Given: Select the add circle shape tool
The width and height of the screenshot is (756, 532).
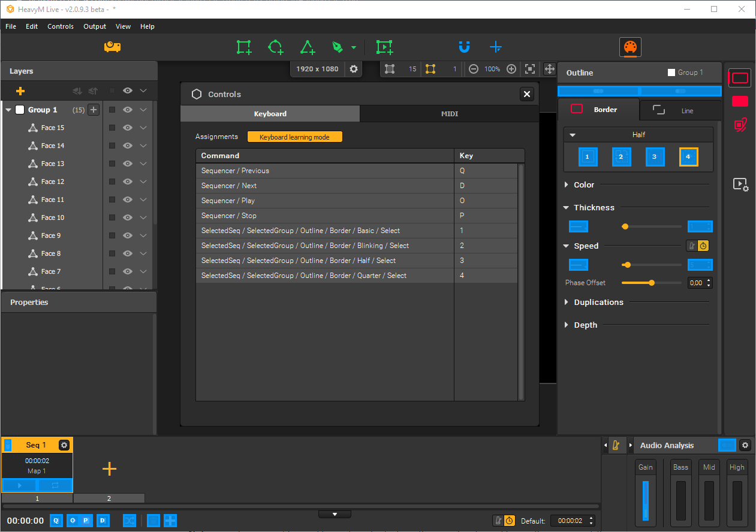Looking at the screenshot, I should tap(275, 47).
